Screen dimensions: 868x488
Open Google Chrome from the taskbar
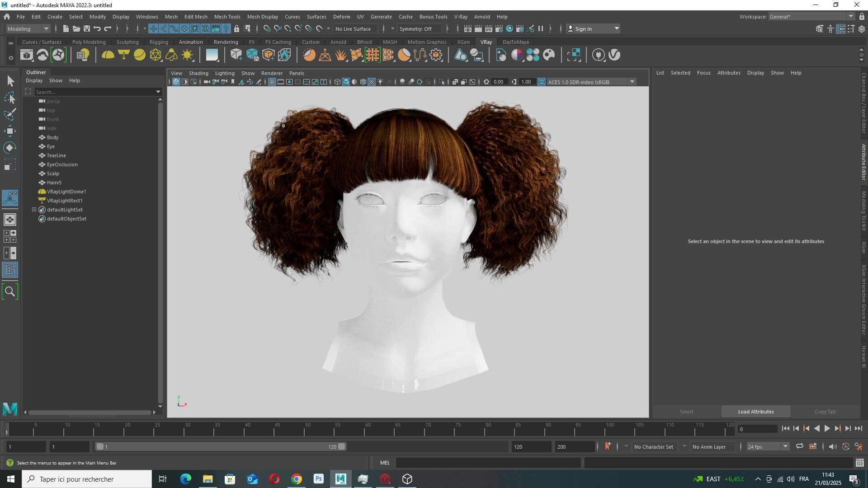[x=297, y=479]
